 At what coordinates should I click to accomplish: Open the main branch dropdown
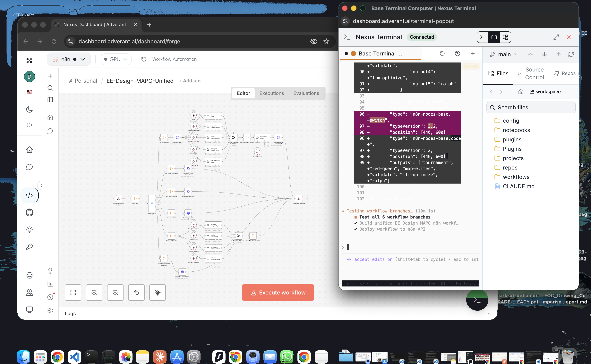(x=504, y=54)
